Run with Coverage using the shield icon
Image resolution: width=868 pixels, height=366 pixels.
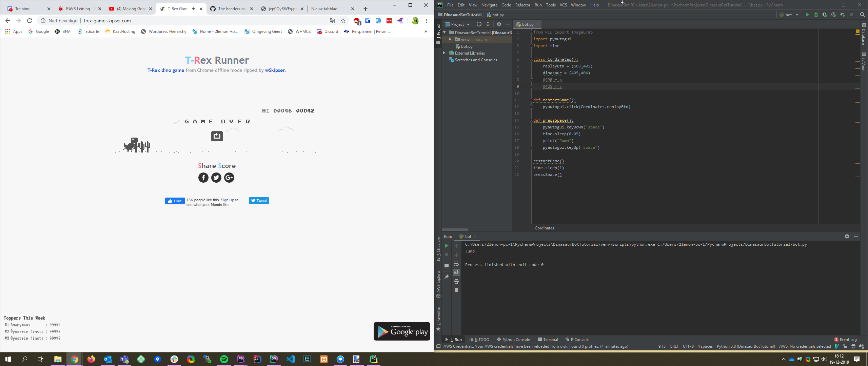point(825,15)
